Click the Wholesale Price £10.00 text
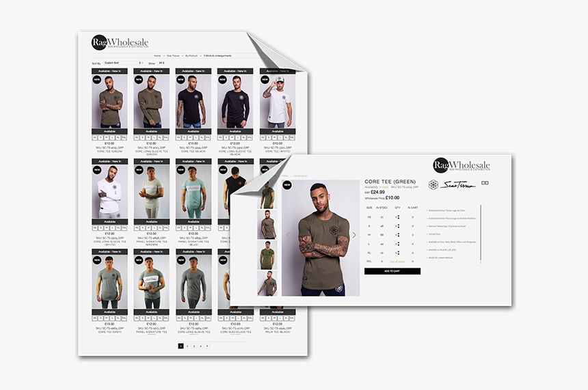This screenshot has height=390, width=588. [x=382, y=198]
